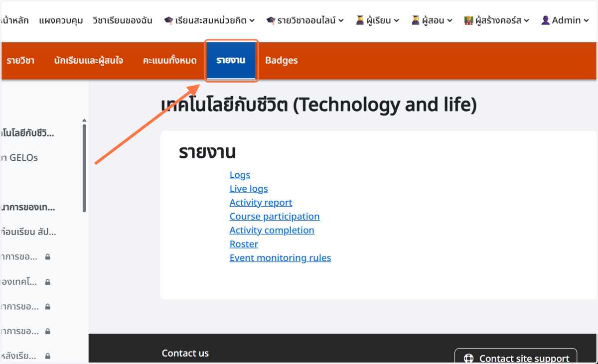Click the sidebar vertical scrollbar thumb
This screenshot has width=598, height=364.
click(84, 168)
